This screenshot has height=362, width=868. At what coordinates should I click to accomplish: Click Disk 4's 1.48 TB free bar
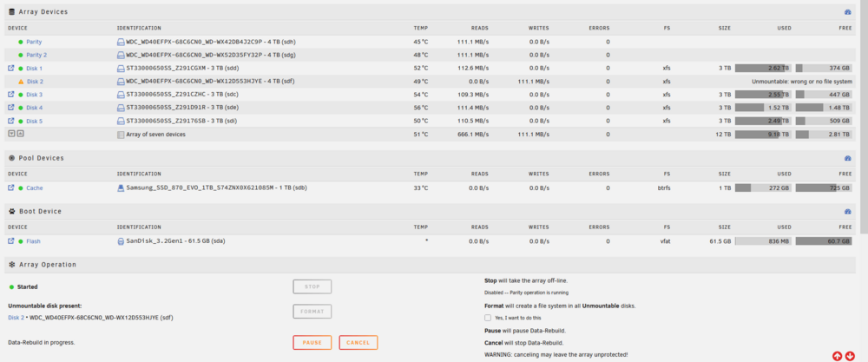click(x=824, y=108)
